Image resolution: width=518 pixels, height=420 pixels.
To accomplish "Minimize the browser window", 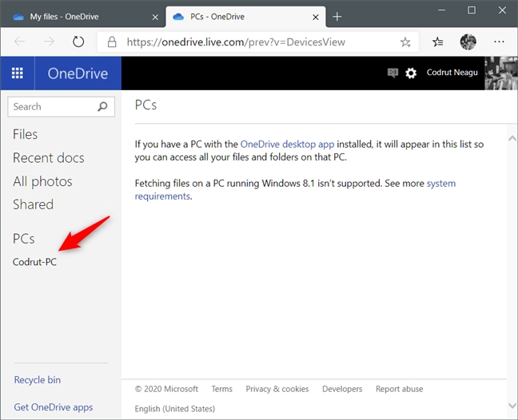I will coord(442,10).
